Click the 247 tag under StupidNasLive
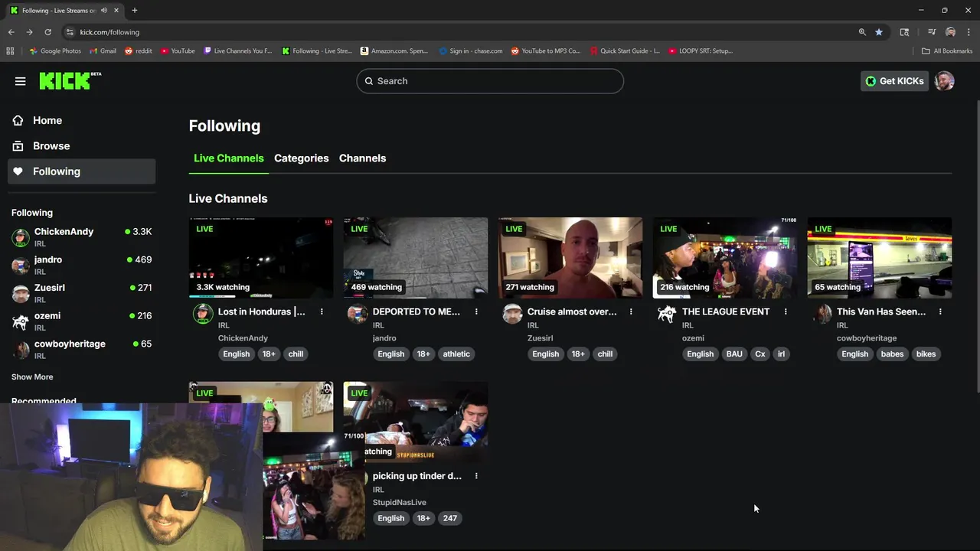The width and height of the screenshot is (980, 551). 450,518
